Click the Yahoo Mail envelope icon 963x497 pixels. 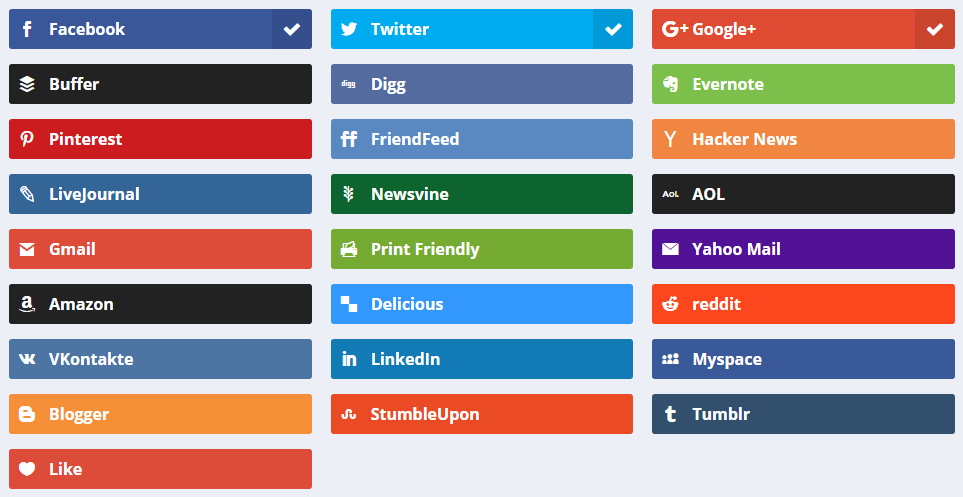(x=671, y=249)
